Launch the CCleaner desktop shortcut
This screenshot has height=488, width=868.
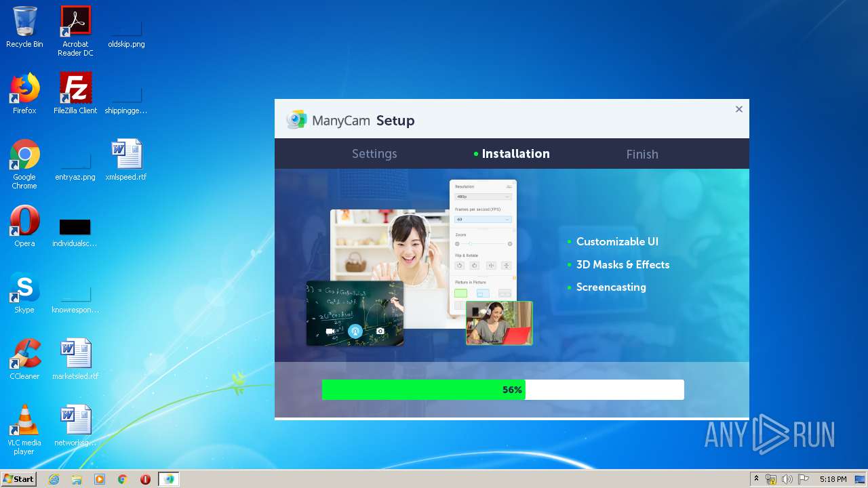[24, 359]
